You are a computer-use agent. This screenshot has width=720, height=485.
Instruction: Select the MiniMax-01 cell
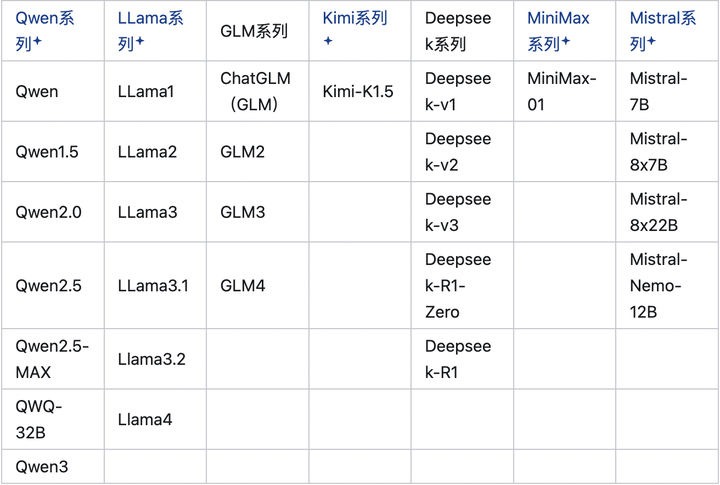point(561,91)
